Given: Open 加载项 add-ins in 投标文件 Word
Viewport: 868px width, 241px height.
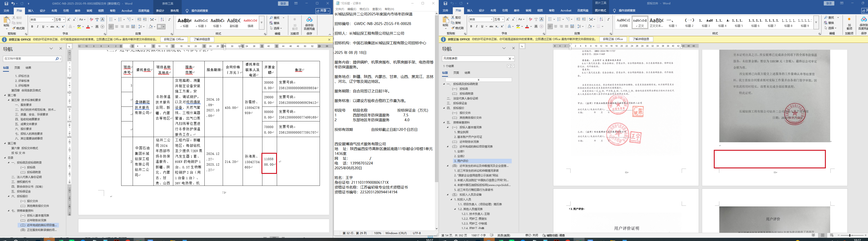Looking at the screenshot, I should tap(849, 24).
